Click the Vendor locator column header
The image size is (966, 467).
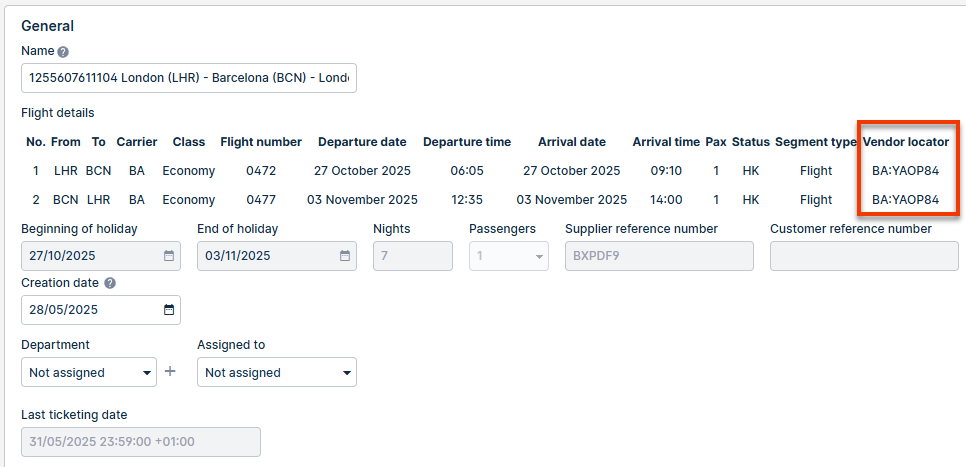pos(906,142)
